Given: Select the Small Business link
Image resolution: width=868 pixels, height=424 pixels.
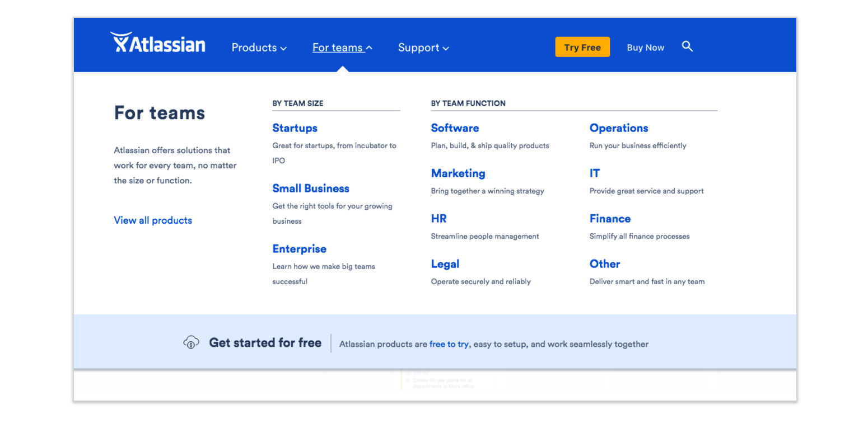Looking at the screenshot, I should (311, 189).
